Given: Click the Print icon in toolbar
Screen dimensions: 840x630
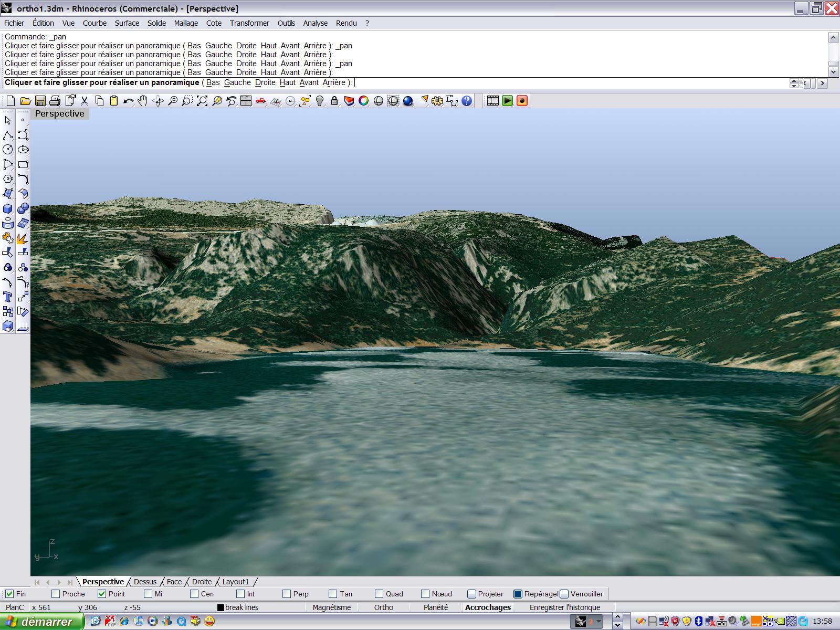Looking at the screenshot, I should point(55,101).
